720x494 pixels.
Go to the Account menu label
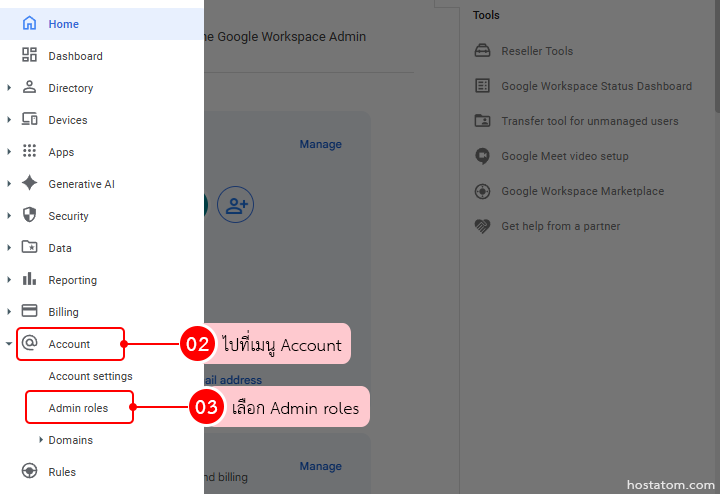(x=69, y=344)
